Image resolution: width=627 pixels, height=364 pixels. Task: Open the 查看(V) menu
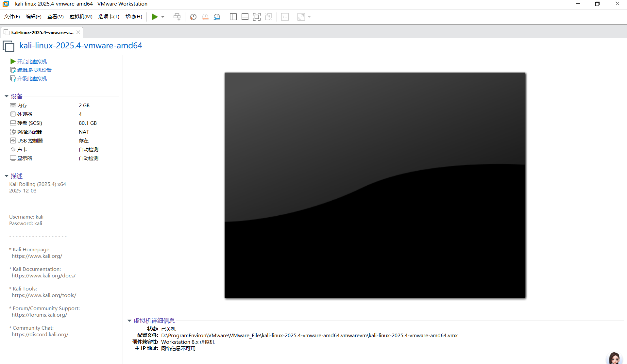click(56, 17)
